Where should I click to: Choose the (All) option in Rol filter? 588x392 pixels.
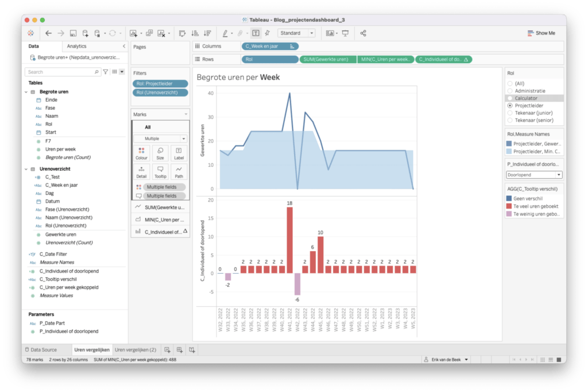(x=510, y=83)
